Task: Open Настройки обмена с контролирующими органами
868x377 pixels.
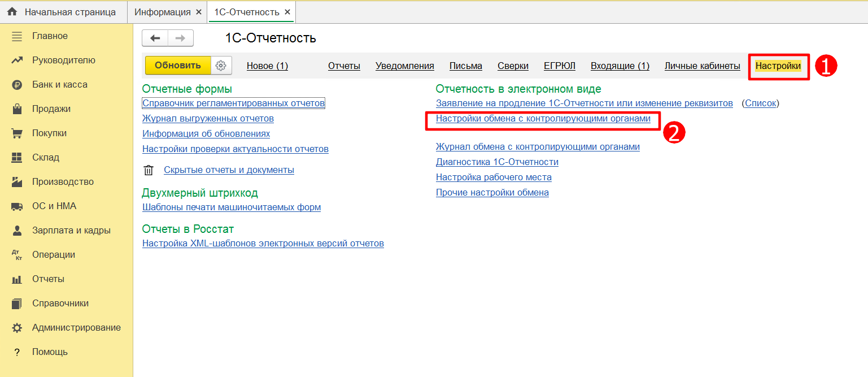Action: coord(543,119)
